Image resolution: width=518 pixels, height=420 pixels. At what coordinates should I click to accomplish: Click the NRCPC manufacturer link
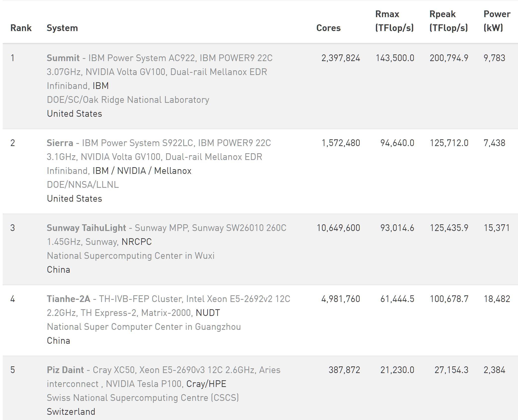(x=137, y=242)
